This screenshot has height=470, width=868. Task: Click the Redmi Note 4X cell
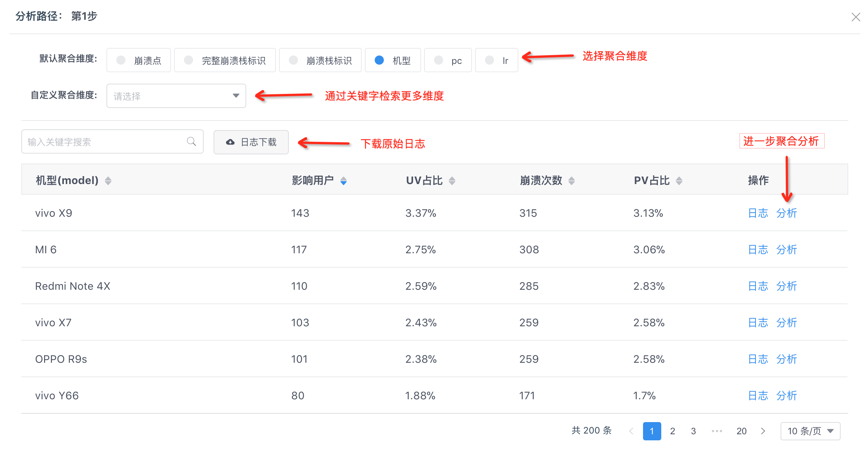tap(73, 286)
